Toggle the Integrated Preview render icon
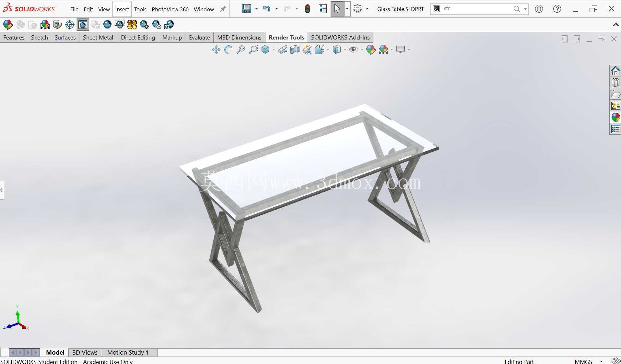This screenshot has height=364, width=621. pos(83,25)
